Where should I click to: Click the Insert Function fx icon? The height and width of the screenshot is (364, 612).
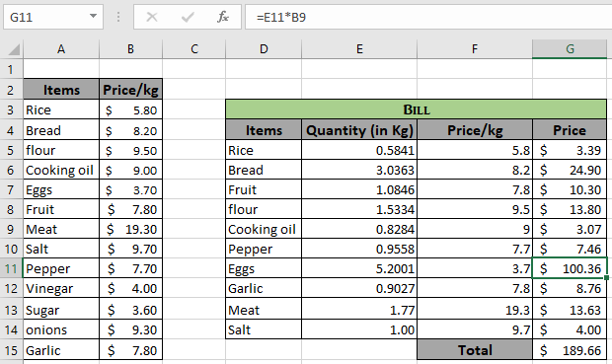click(x=223, y=17)
